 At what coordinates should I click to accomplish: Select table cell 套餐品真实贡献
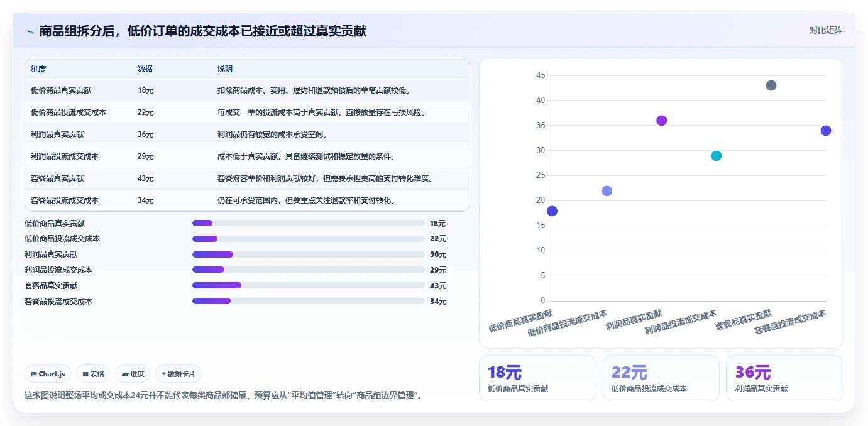pyautogui.click(x=57, y=178)
